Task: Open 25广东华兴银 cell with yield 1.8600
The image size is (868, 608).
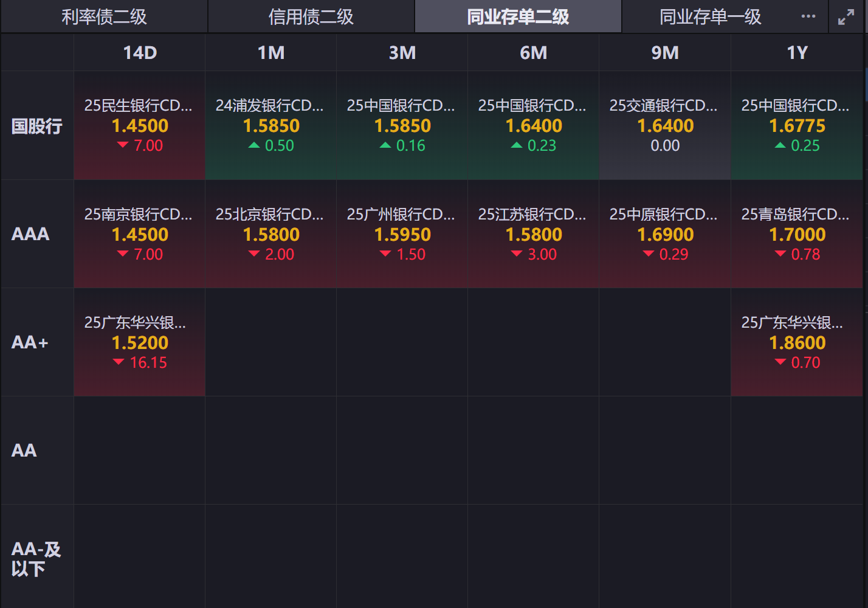Action: click(797, 342)
